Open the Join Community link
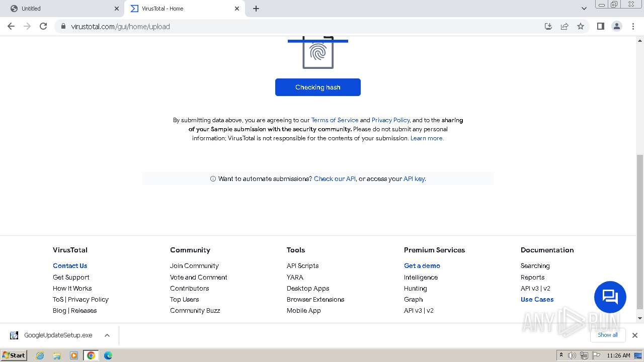Viewport: 644px width, 362px height. pos(194,265)
